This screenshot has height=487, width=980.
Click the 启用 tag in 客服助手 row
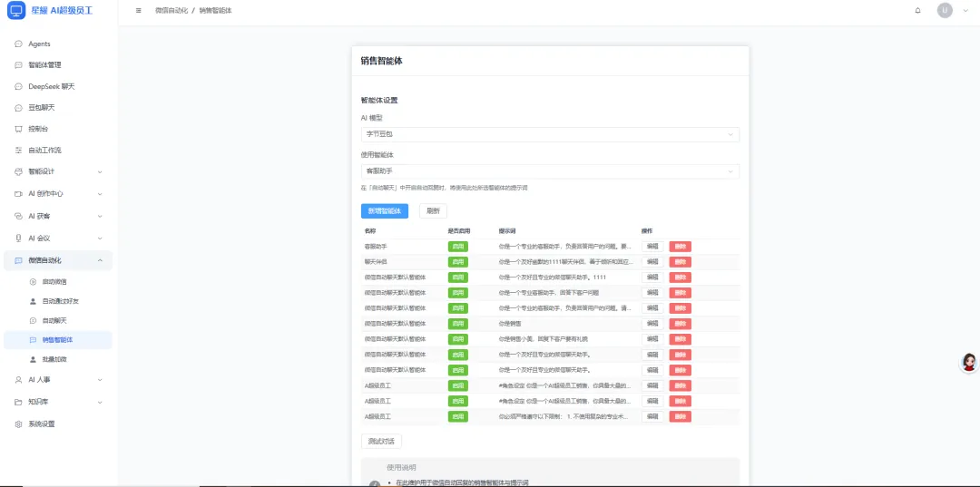coord(458,247)
